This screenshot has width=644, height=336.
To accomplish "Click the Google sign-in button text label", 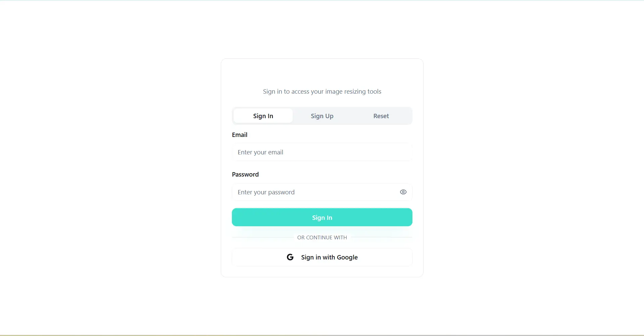I will tap(329, 257).
